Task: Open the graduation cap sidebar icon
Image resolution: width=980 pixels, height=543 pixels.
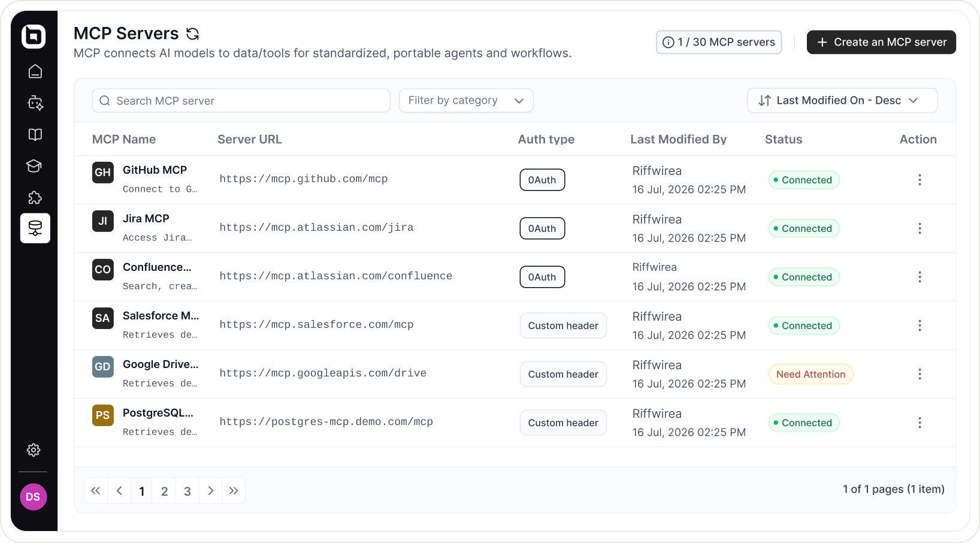Action: point(34,166)
